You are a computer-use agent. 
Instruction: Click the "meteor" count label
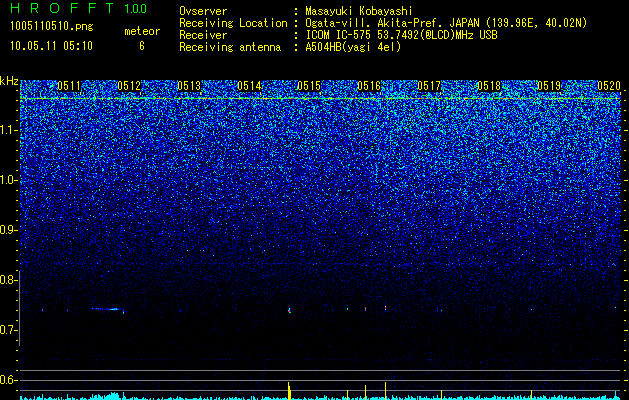pos(142,31)
